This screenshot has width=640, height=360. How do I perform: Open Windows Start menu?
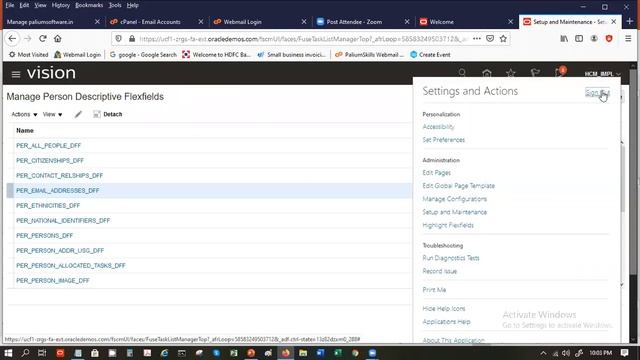8,353
